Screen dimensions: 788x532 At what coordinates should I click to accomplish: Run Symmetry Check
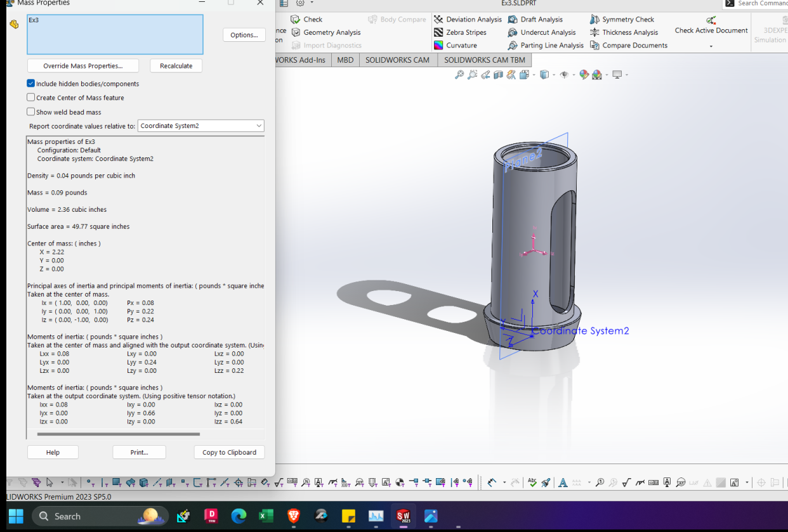tap(622, 20)
